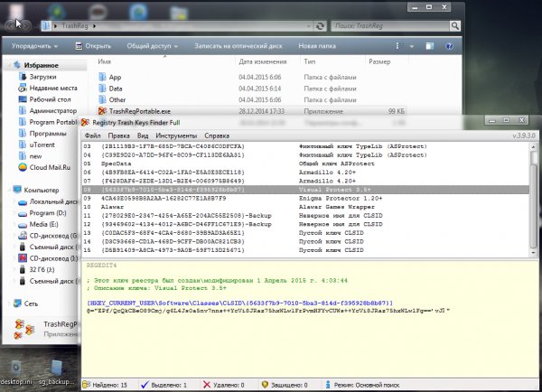Click the refresh icon beside the address bar
Screen dimensions: 542x392
[x=321, y=26]
